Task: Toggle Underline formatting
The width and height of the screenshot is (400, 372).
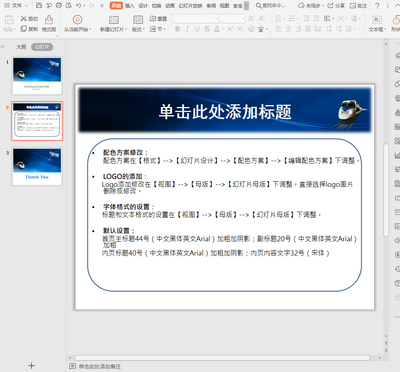Action: (x=197, y=29)
